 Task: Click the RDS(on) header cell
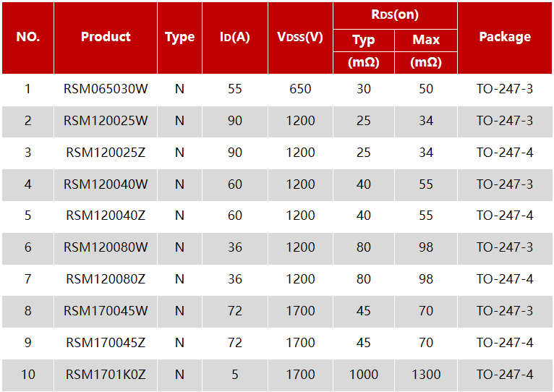point(394,15)
